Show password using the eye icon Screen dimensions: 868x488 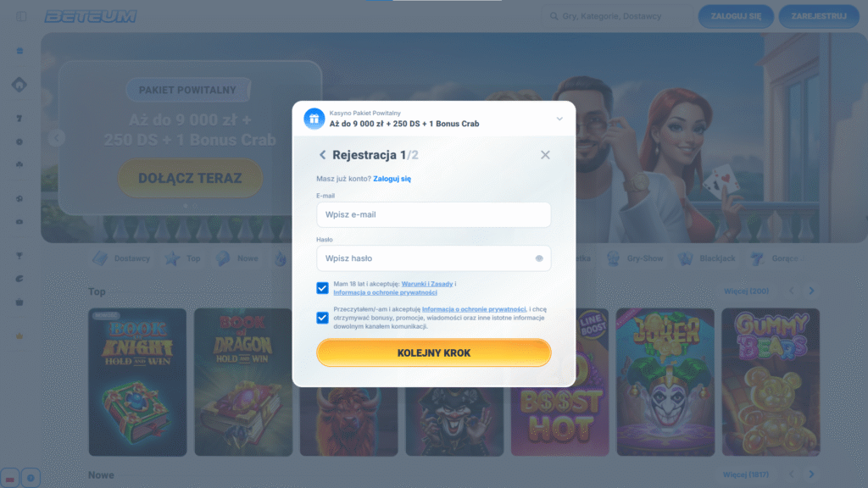click(538, 258)
